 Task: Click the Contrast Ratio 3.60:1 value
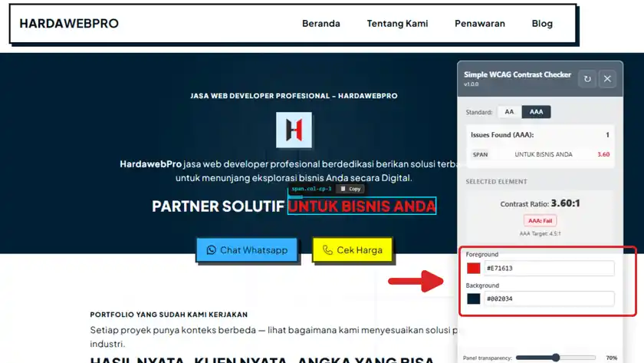pos(565,203)
